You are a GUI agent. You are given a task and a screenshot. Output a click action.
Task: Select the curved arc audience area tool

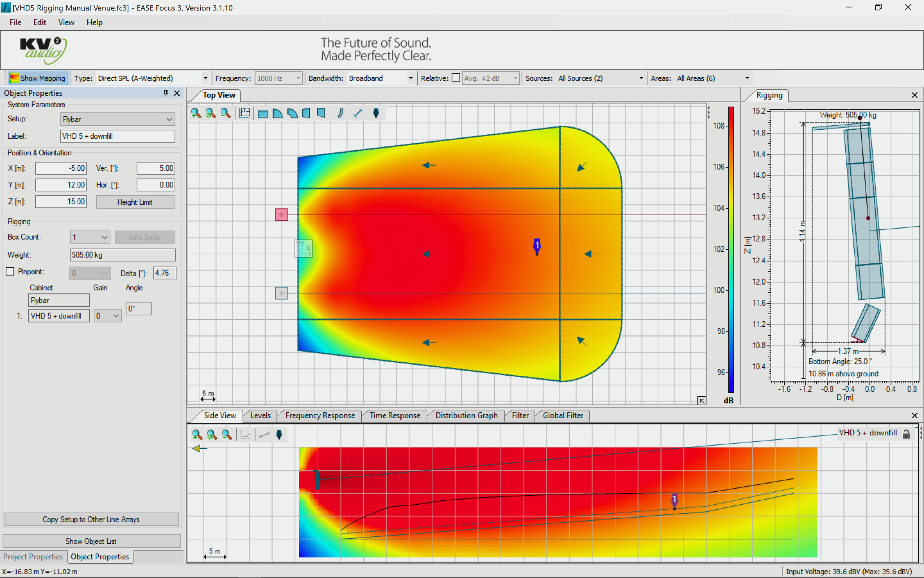[x=292, y=113]
